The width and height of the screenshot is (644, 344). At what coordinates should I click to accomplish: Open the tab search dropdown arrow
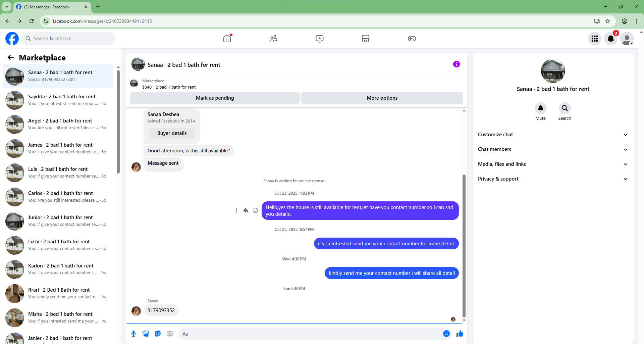[7, 7]
